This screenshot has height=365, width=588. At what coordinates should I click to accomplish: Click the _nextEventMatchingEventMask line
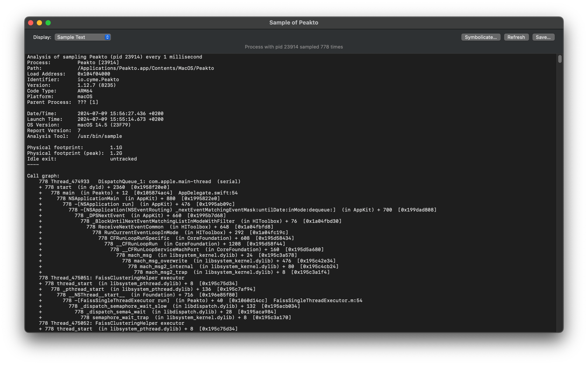coord(237,210)
